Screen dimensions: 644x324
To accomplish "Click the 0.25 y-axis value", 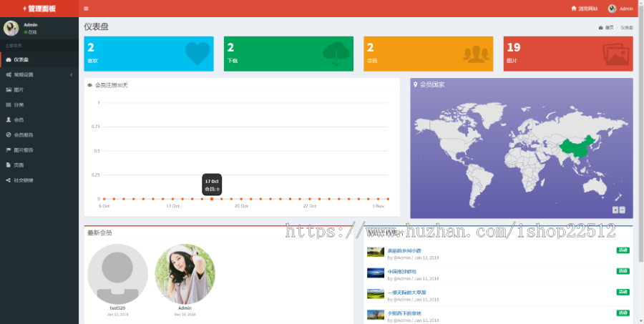I will click(96, 175).
